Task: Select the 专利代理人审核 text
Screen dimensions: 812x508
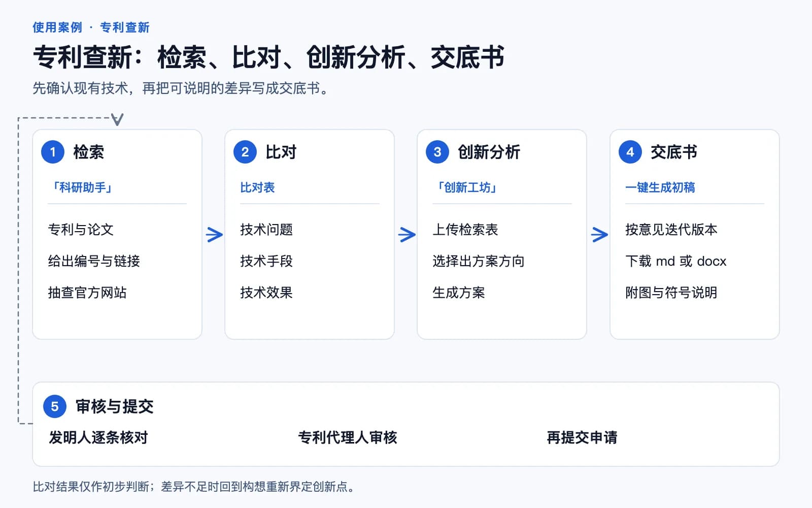Action: click(348, 437)
